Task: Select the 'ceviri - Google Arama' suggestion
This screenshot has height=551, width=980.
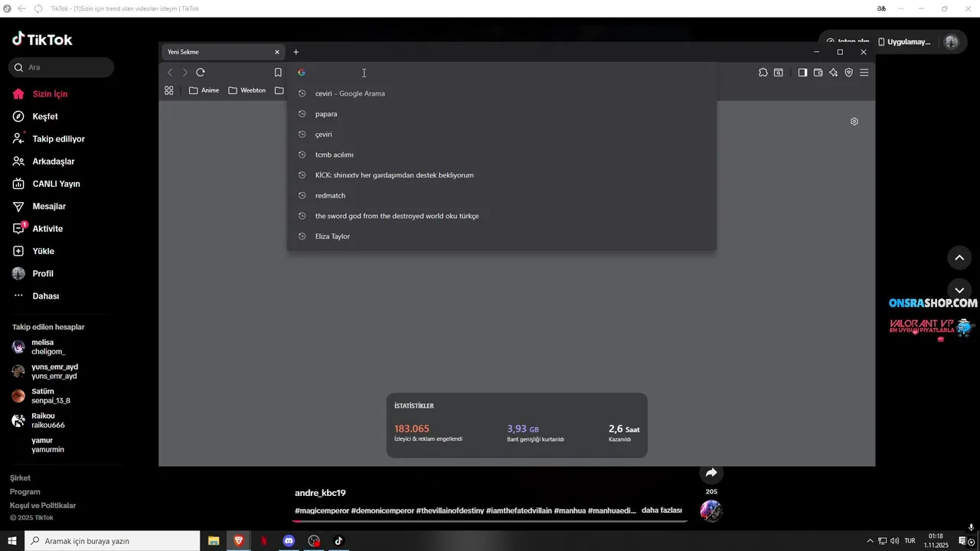Action: (x=501, y=93)
